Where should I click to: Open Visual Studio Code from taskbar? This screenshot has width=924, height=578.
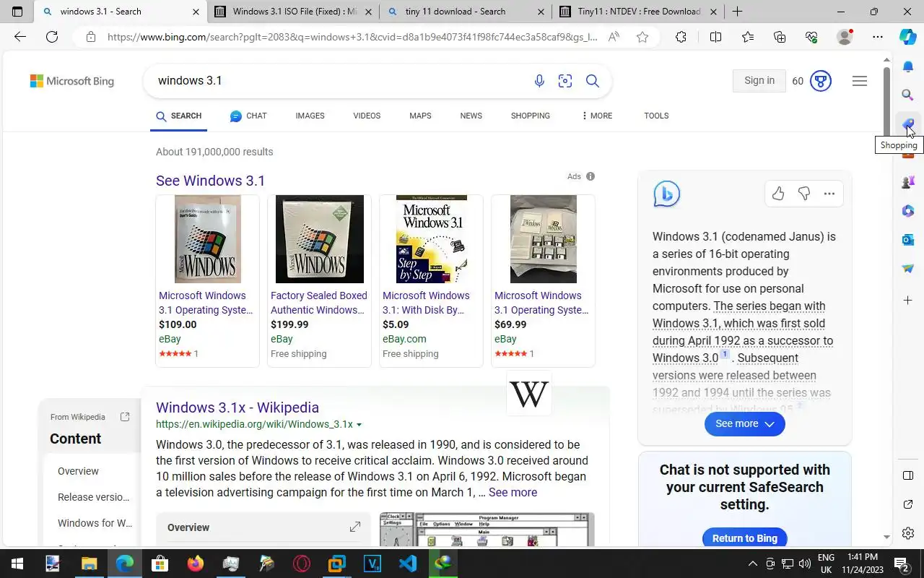click(x=407, y=564)
